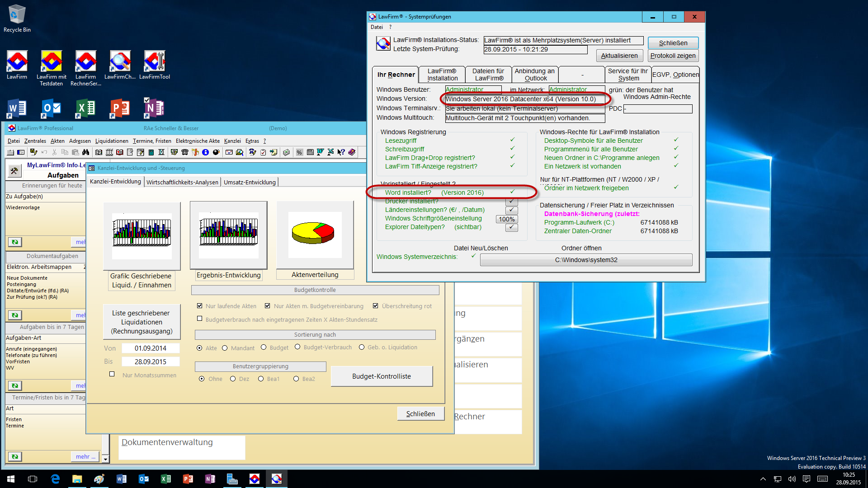Select the Mandant sorting radio button
This screenshot has height=488, width=868.
click(x=225, y=347)
